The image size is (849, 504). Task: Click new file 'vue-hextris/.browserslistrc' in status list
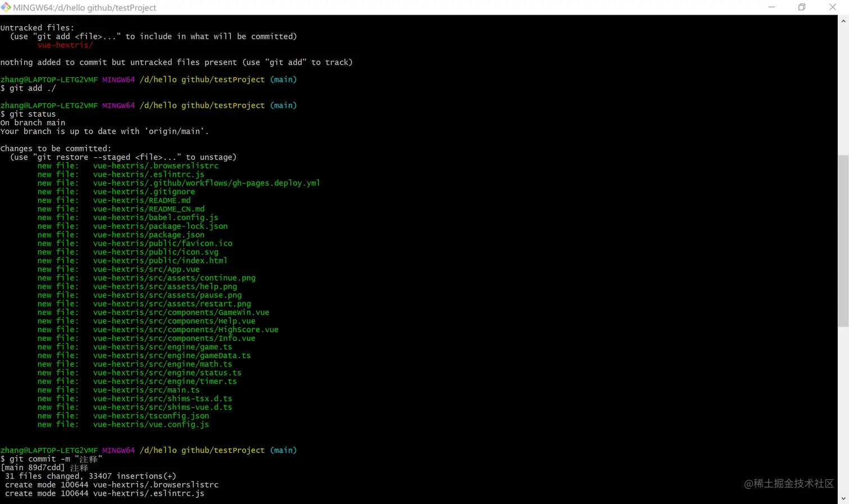(128, 166)
